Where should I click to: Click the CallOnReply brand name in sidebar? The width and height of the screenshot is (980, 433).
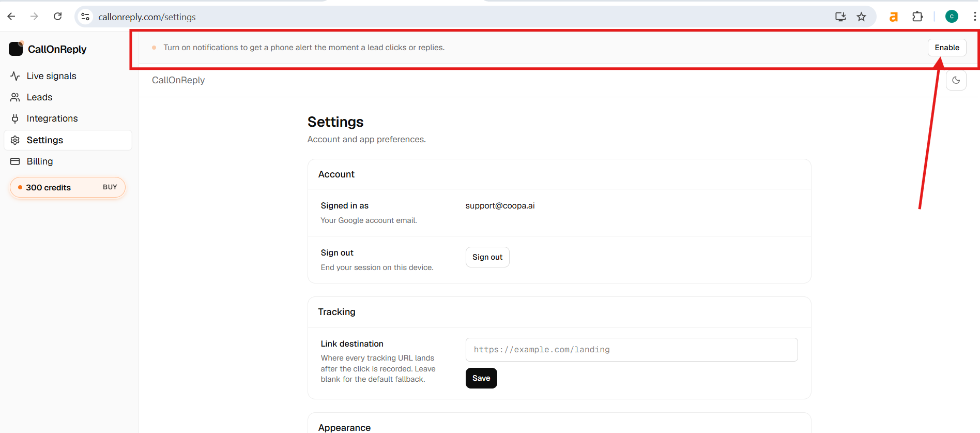(x=57, y=49)
